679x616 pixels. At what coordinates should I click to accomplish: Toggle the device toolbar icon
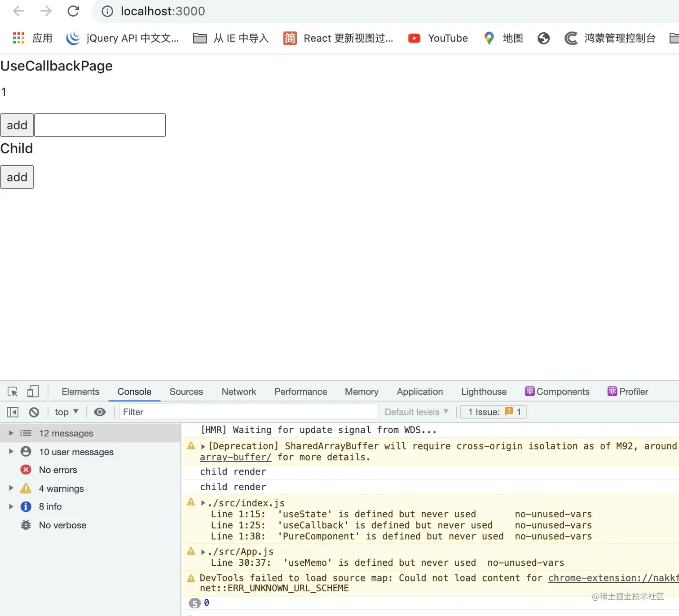[x=33, y=392]
